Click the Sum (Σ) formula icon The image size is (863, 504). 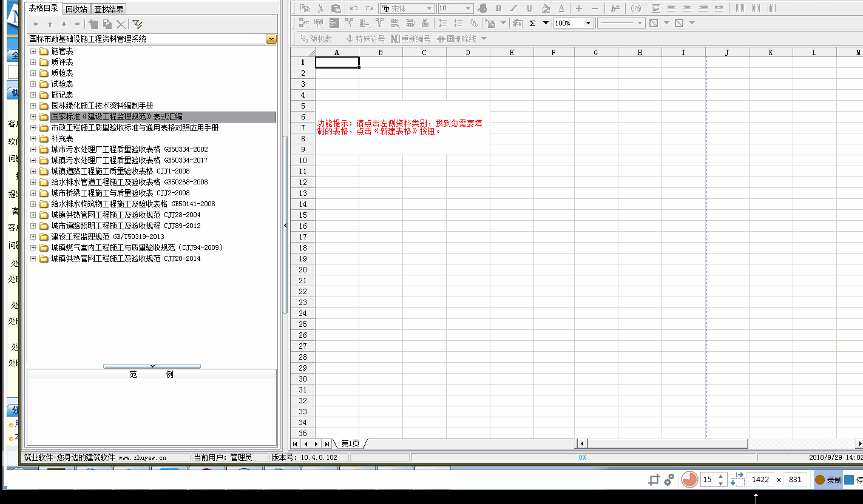point(533,23)
